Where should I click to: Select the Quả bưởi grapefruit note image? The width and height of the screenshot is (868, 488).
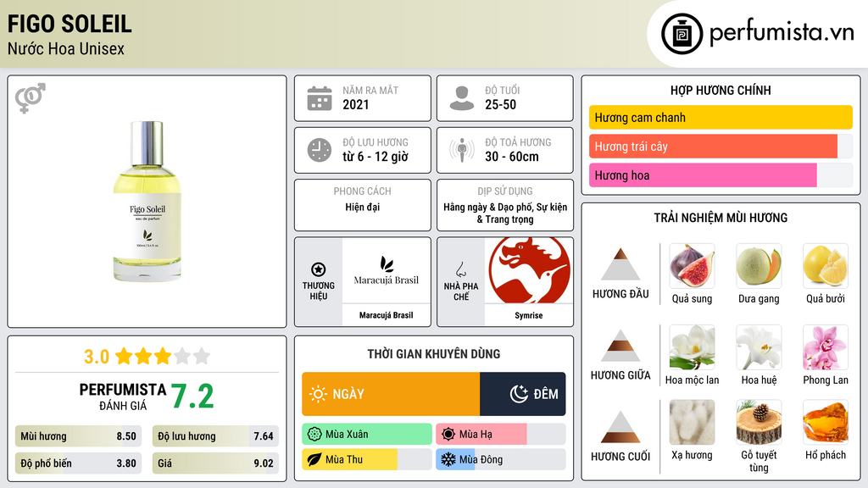coord(826,266)
